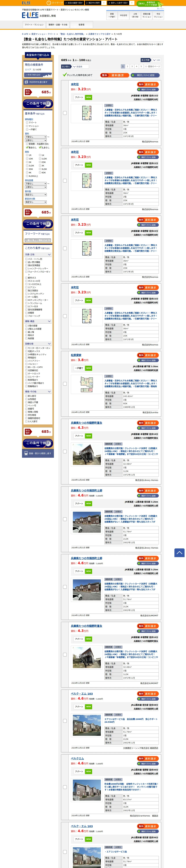Open 土地(売り地) menu item
Viewport: 186px width, 868px height.
tap(135, 15)
